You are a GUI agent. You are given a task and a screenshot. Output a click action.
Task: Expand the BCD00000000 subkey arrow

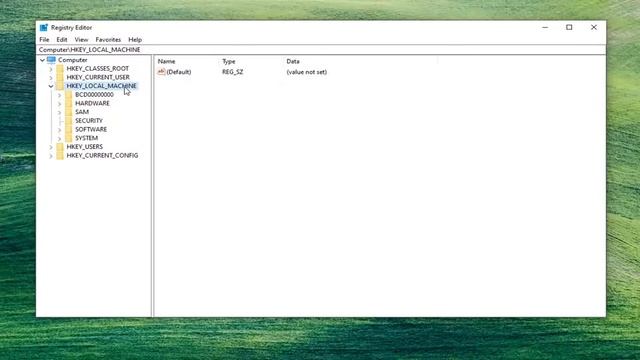coord(60,95)
